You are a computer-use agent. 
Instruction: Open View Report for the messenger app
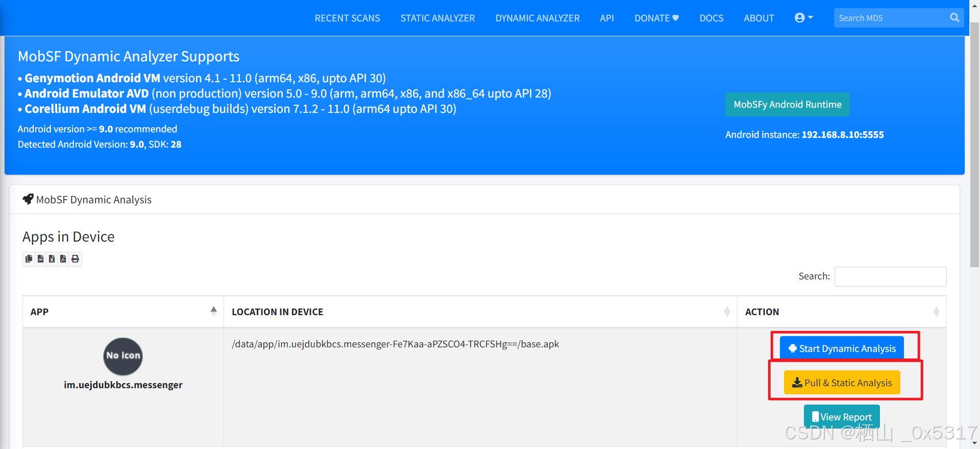tap(842, 417)
